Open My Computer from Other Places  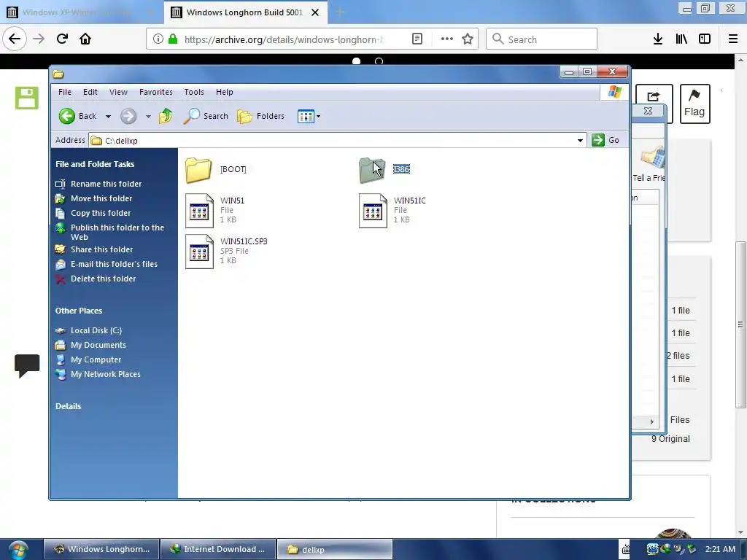(x=96, y=360)
